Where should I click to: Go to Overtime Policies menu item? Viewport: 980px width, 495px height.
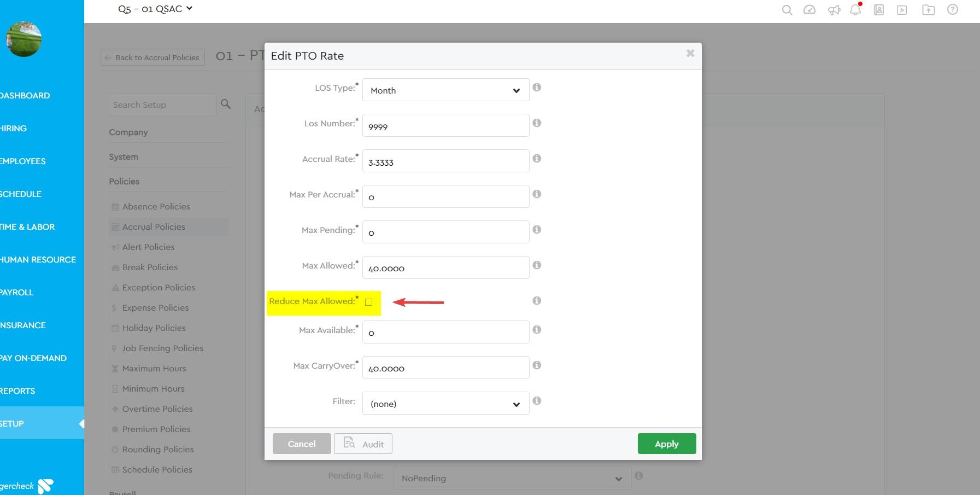(157, 409)
